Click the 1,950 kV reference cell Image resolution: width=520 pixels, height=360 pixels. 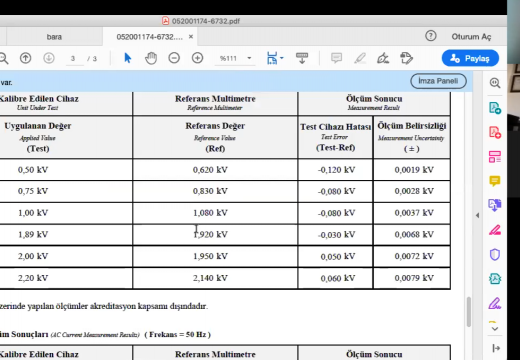[215, 256]
